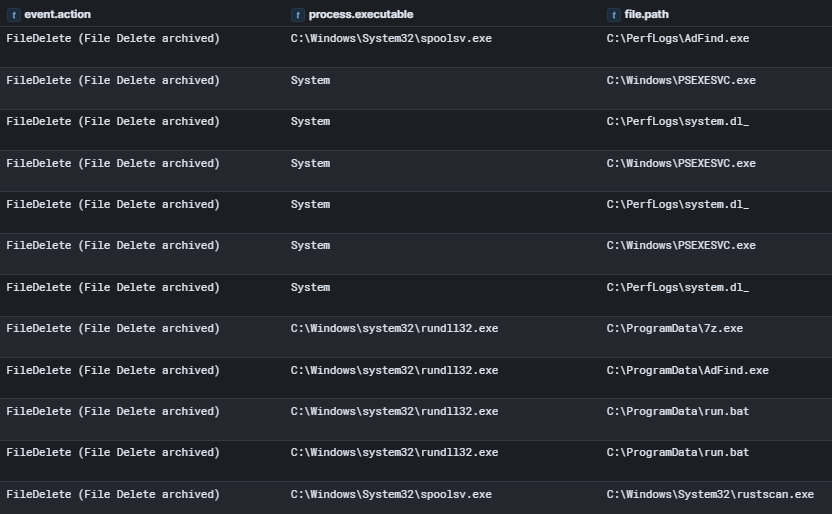Click the C:\ProgramData\7z.exe file path cell
This screenshot has height=514, width=832.
674,328
